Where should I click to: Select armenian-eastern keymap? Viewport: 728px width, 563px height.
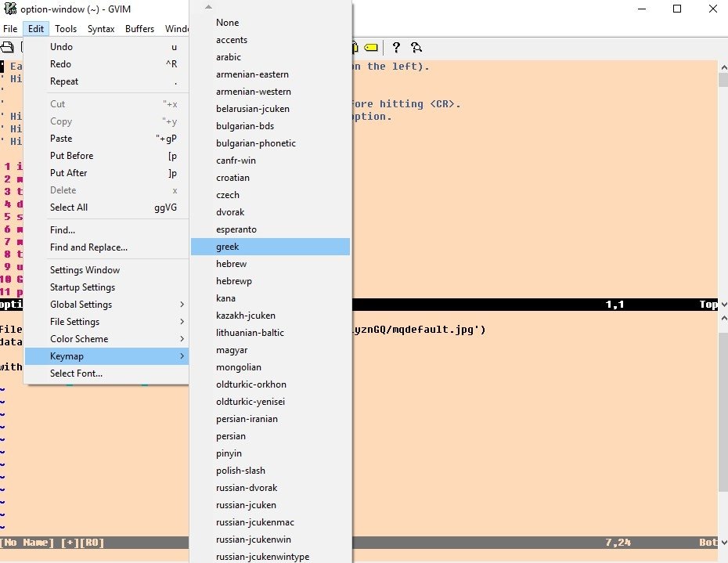[270, 74]
